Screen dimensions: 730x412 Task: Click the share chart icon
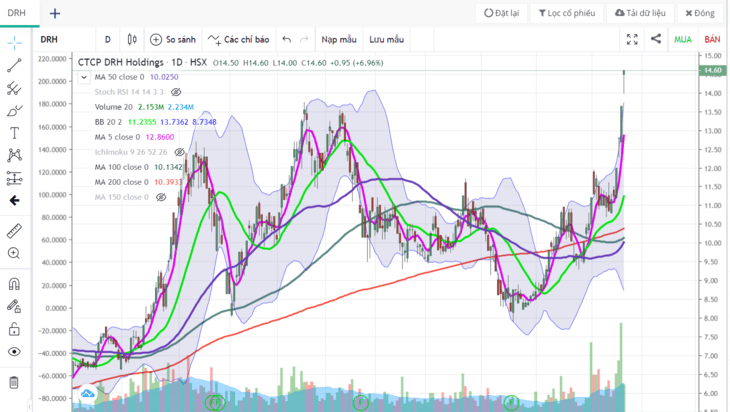pos(656,39)
